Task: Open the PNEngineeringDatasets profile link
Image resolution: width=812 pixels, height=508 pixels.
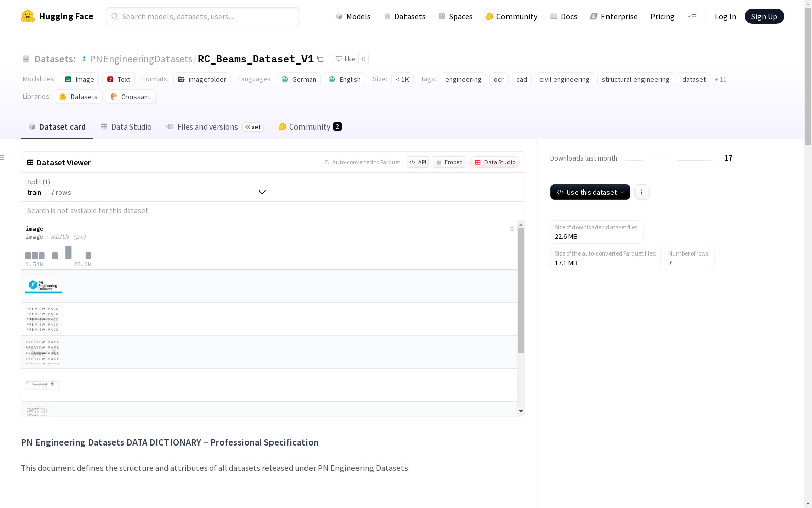Action: (141, 59)
